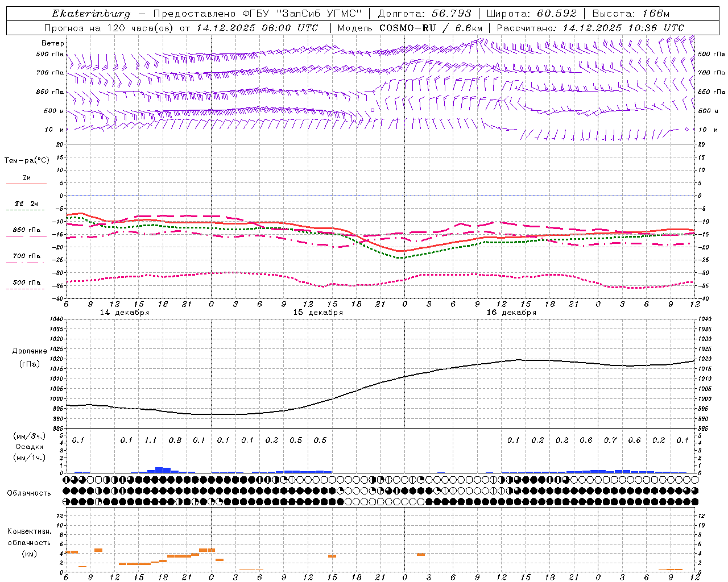Viewport: 728px width, 582px height.
Task: Select the "1.1" three-hour precipitation value
Action: click(151, 440)
